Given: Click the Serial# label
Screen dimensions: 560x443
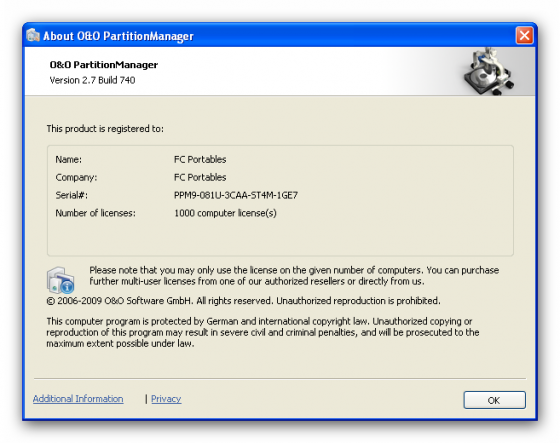Looking at the screenshot, I should coord(71,195).
